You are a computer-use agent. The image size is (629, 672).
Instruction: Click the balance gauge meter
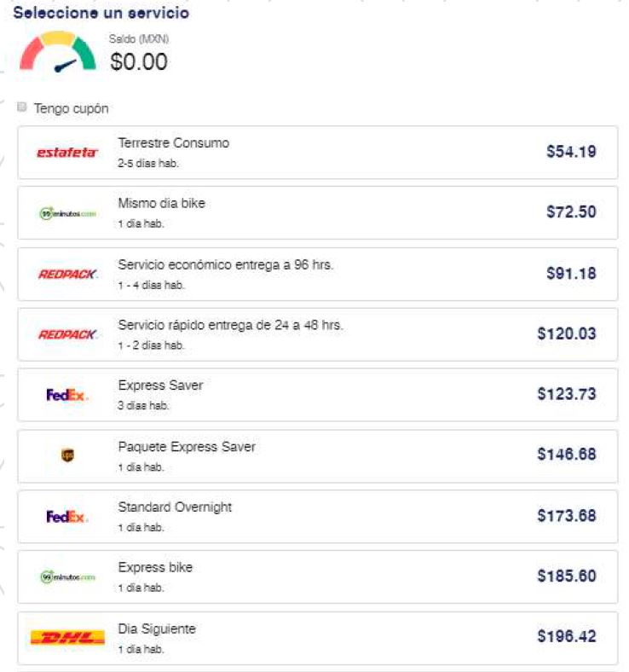(58, 53)
